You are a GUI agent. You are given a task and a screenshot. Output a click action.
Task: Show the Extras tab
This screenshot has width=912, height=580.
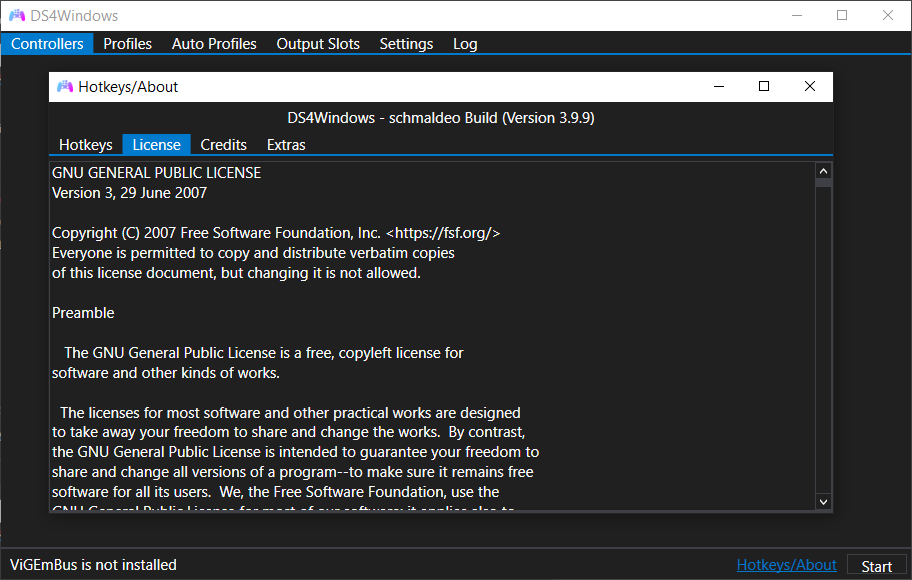[x=286, y=145]
